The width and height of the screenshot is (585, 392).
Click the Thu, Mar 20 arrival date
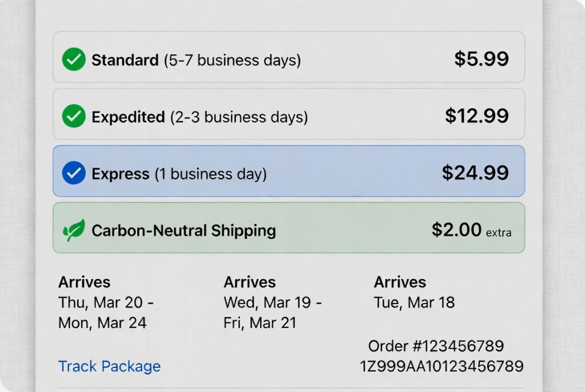106,302
